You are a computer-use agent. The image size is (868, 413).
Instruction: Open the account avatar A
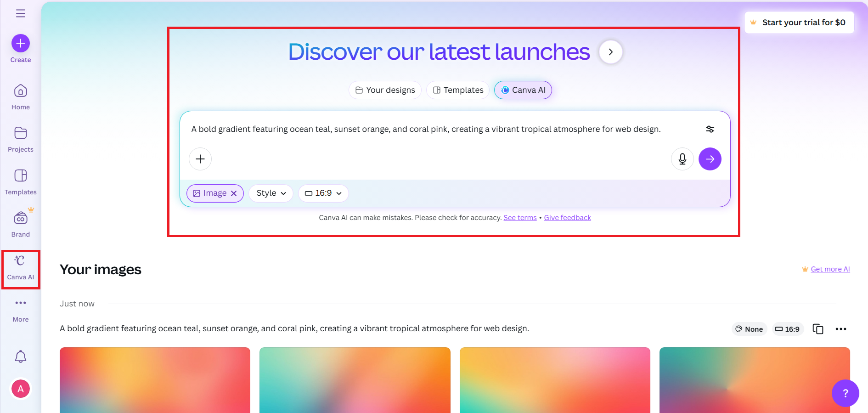(x=21, y=389)
